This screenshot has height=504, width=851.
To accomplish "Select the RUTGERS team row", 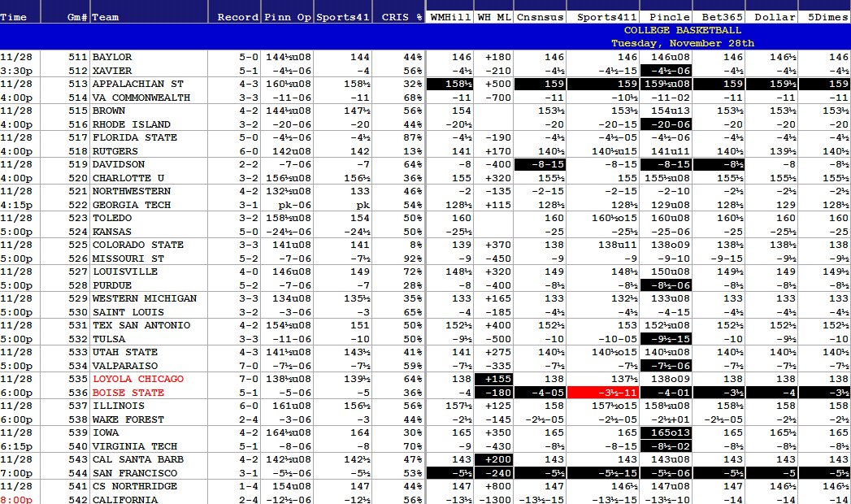I will point(426,151).
